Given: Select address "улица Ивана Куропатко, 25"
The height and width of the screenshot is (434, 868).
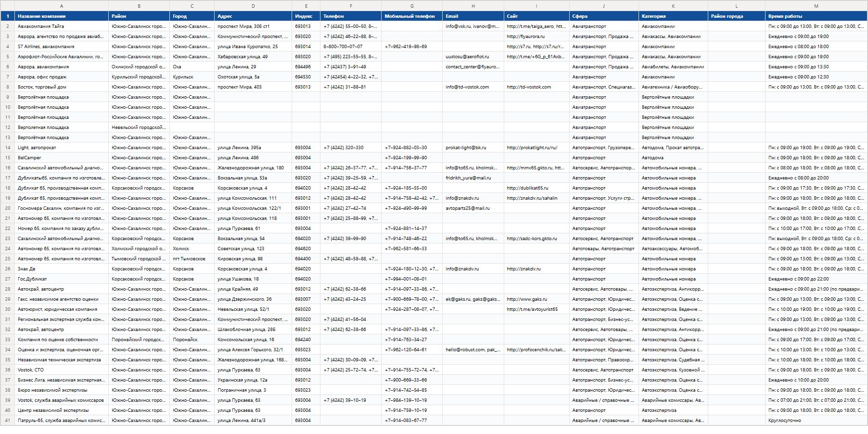Looking at the screenshot, I should [253, 47].
